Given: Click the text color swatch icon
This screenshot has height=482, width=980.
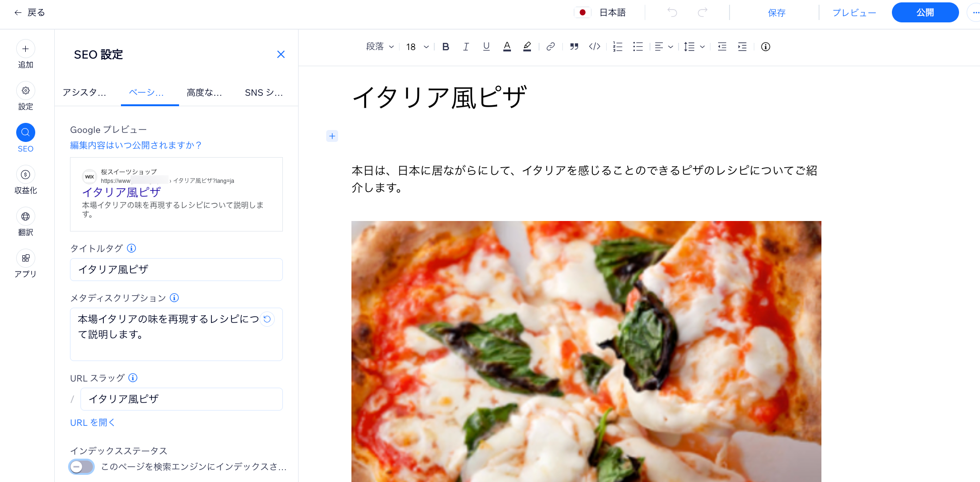Looking at the screenshot, I should (507, 47).
